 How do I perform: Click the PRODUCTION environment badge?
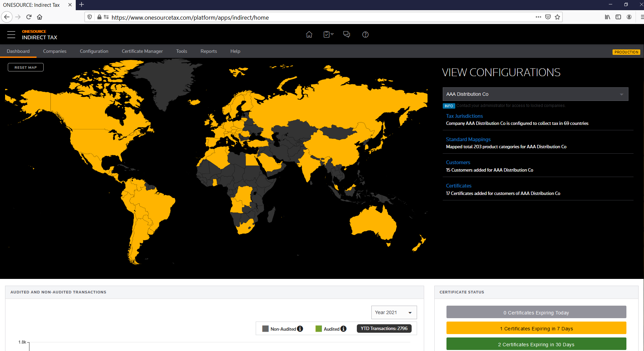(x=626, y=52)
